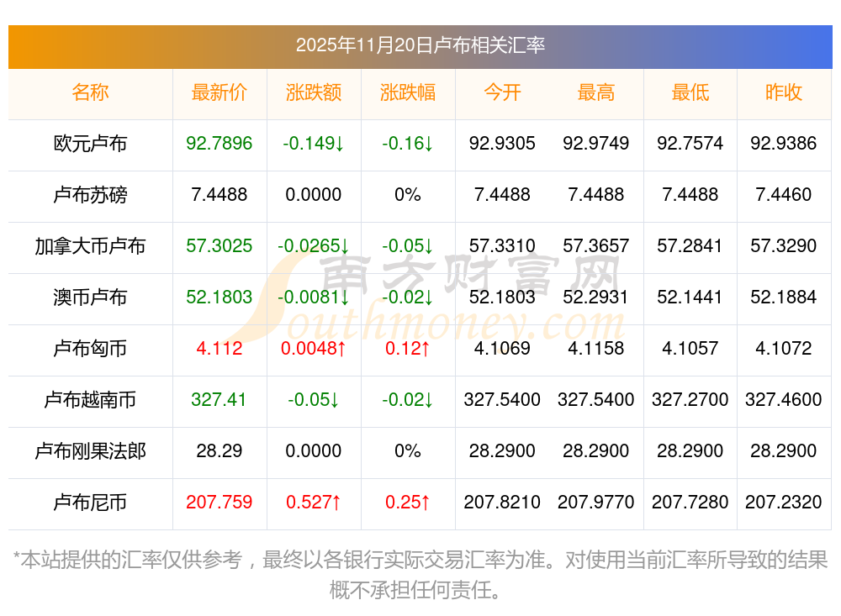Click low value 92.7574

pyautogui.click(x=690, y=143)
